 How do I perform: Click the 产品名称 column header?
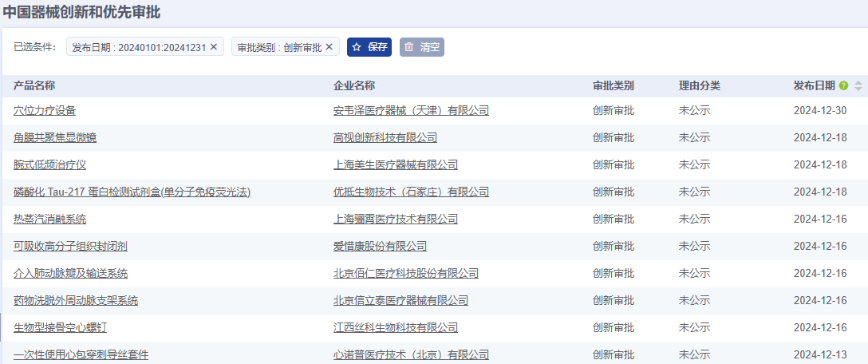(34, 85)
